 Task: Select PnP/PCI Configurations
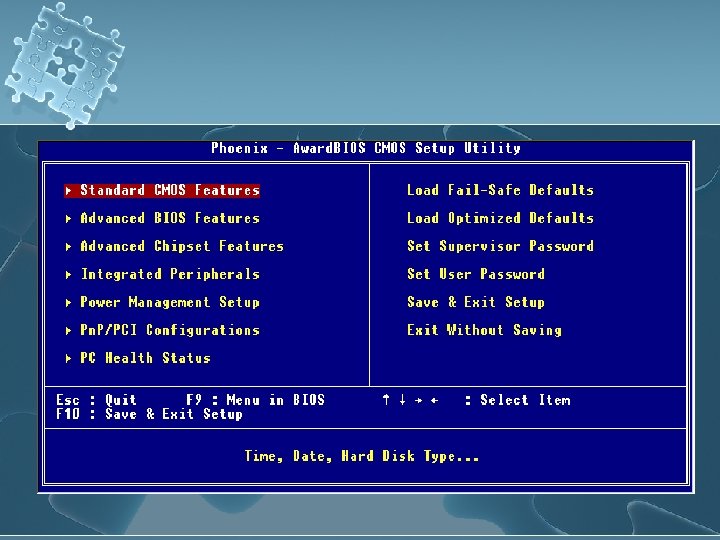click(x=170, y=330)
